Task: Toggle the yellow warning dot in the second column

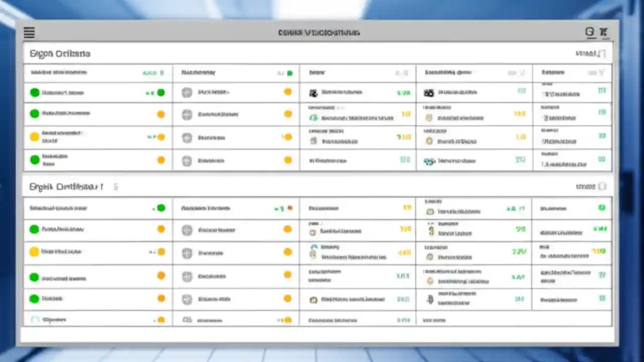Action: pyautogui.click(x=288, y=92)
